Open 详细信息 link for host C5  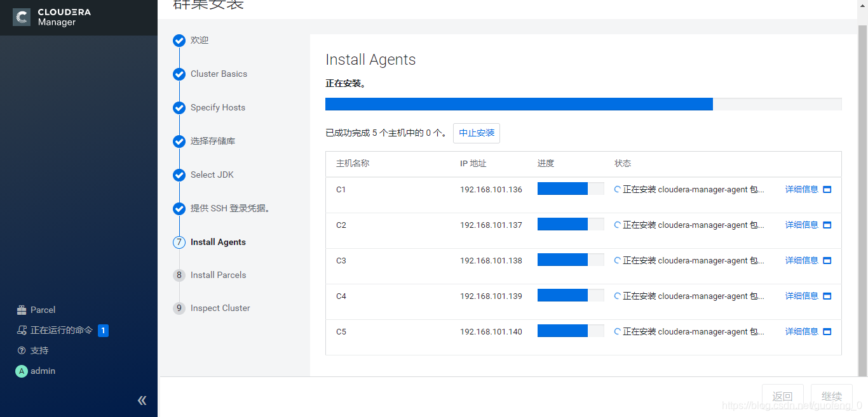click(x=802, y=331)
